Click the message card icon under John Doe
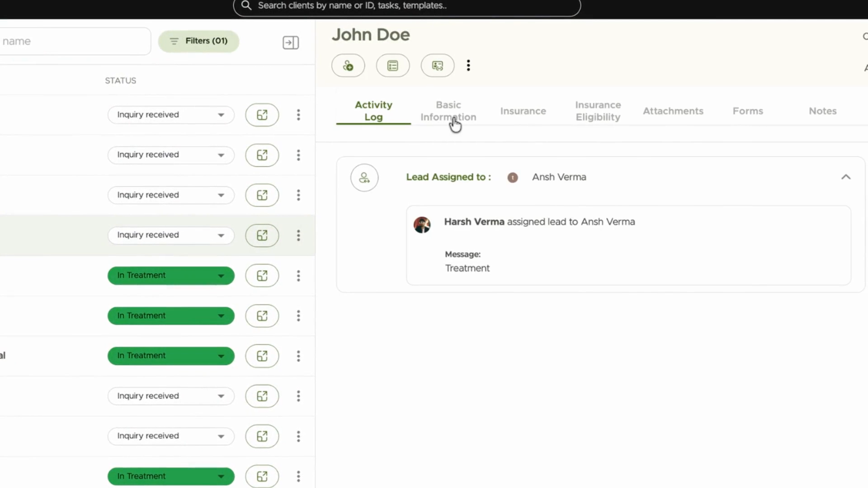This screenshot has height=488, width=868. pos(437,66)
